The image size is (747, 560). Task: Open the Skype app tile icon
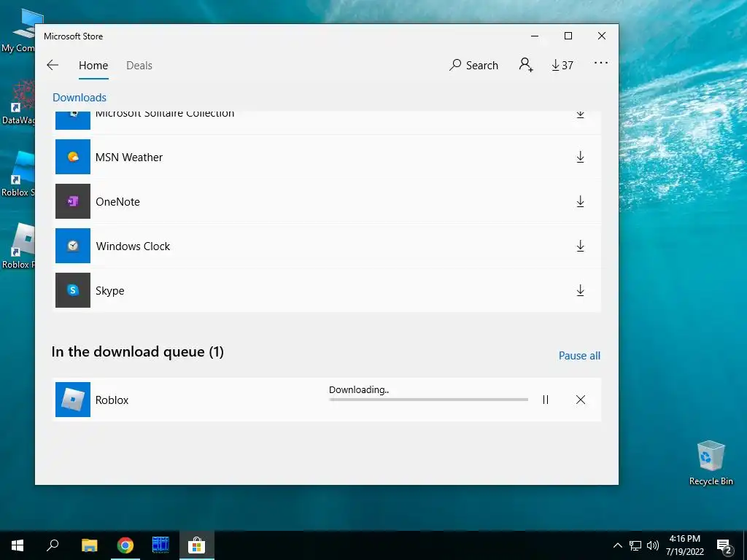pos(73,290)
